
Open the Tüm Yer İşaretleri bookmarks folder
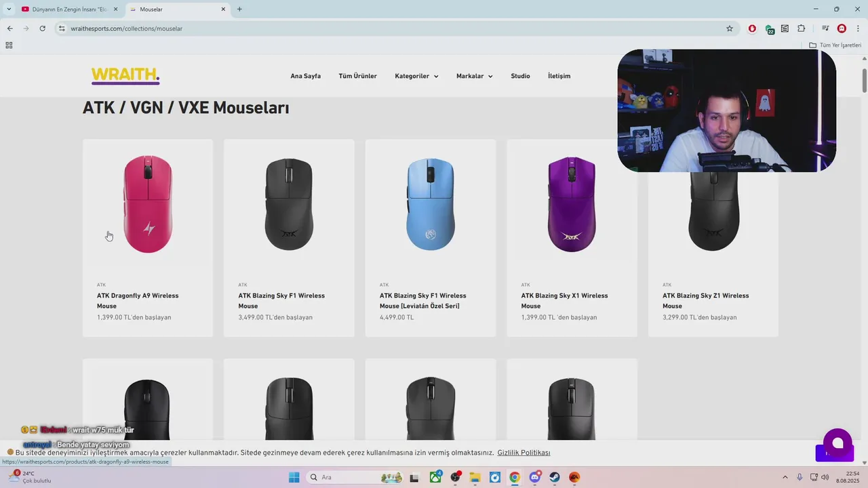[835, 45]
